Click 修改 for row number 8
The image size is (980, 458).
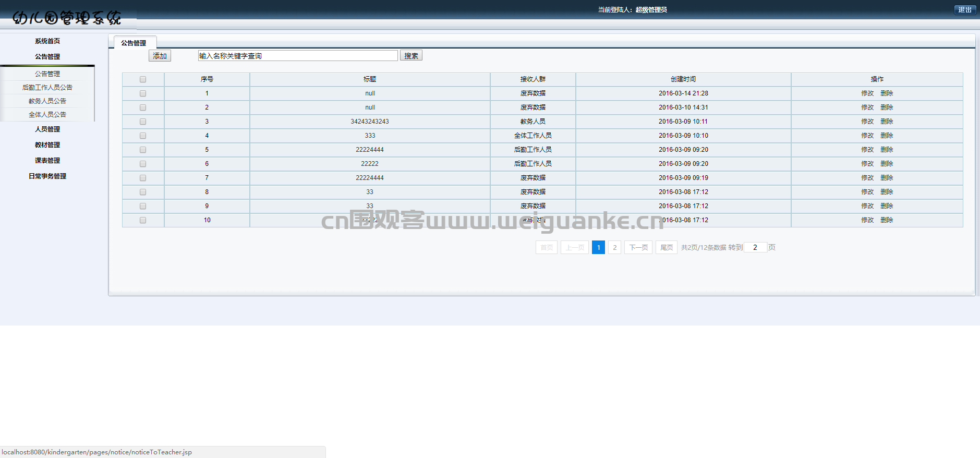click(867, 192)
